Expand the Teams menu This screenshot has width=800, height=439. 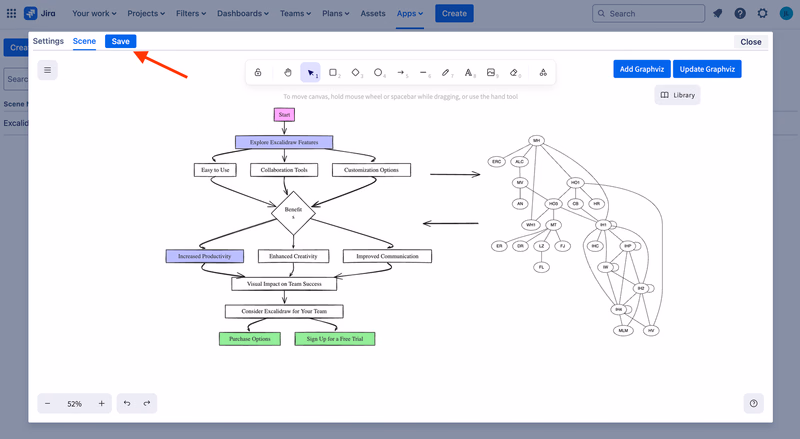(295, 13)
